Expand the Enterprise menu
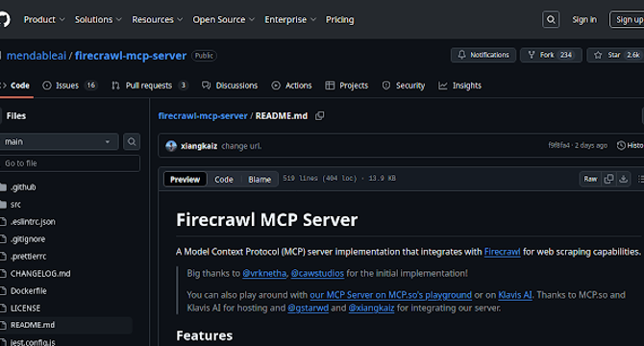Viewport: 644px width, 346px height. click(x=290, y=19)
